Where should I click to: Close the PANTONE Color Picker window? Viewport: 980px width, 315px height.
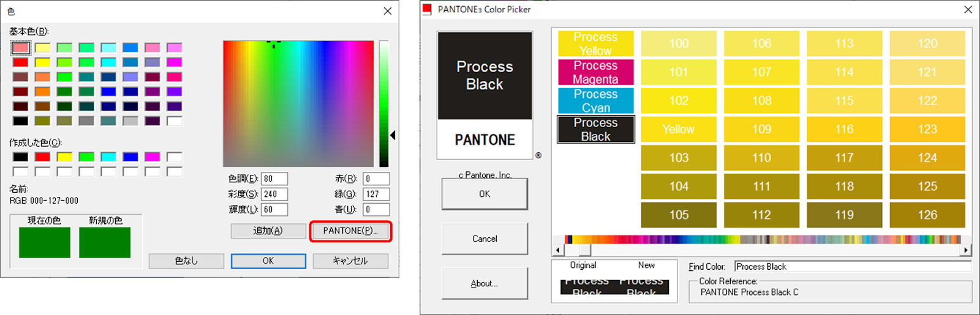coord(968,9)
